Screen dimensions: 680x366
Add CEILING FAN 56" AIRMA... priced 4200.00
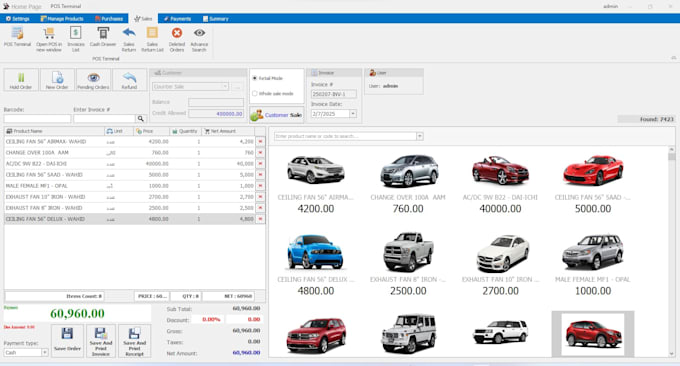[316, 184]
